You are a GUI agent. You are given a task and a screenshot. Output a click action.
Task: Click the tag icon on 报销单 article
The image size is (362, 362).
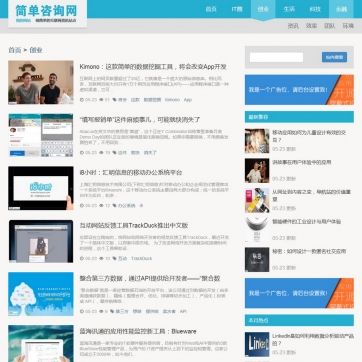point(115,153)
